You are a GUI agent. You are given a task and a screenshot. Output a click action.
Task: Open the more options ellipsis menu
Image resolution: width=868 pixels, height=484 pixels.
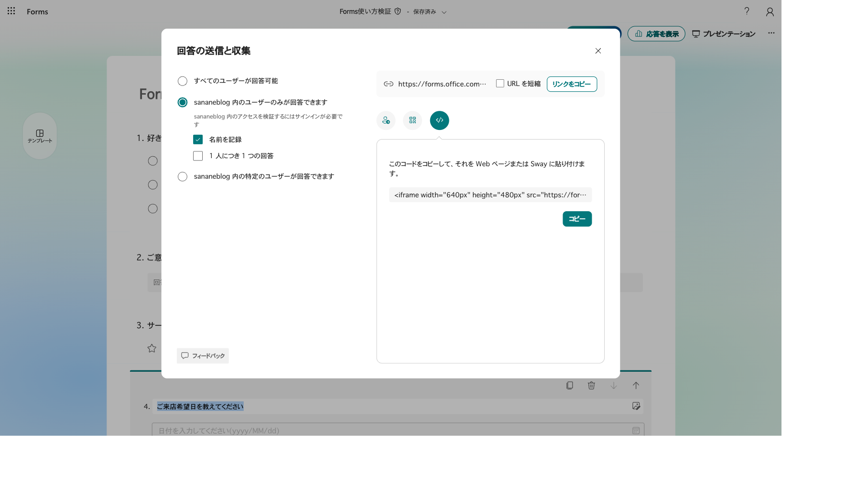click(771, 33)
